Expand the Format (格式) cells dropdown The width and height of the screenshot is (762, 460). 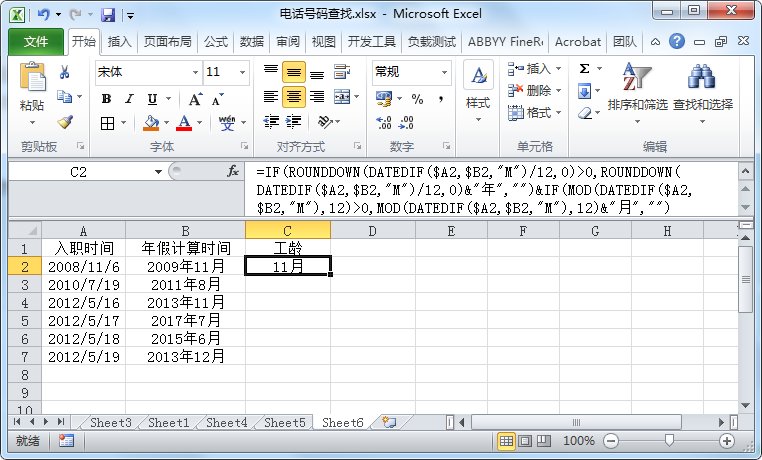(558, 113)
